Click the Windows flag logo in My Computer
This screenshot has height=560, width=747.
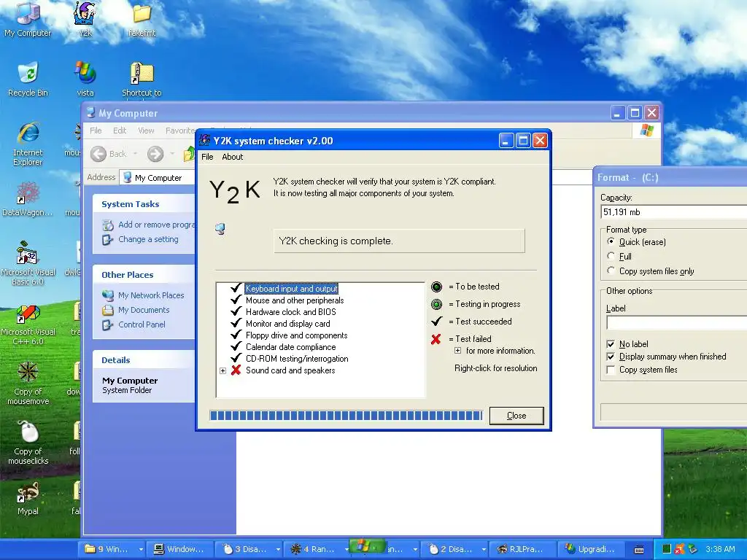[647, 130]
